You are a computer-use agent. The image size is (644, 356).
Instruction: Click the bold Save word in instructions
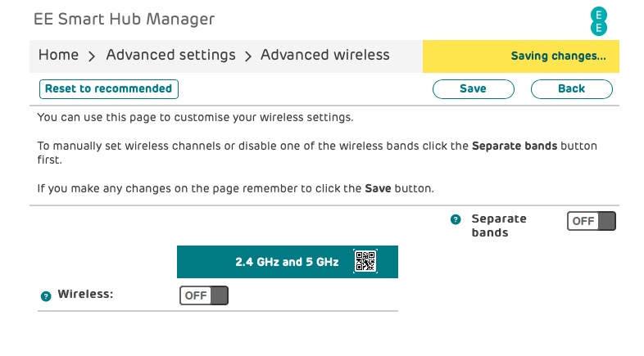coord(378,189)
